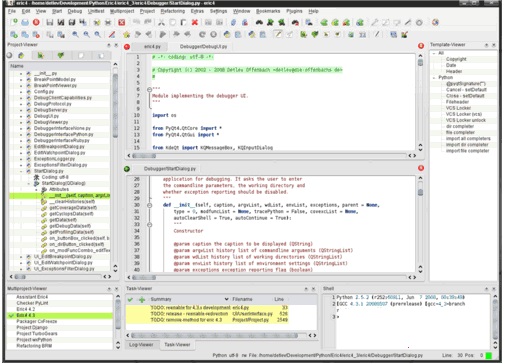This screenshot has height=364, width=505.
Task: Click the yellow star bookmark icon
Action: click(x=126, y=34)
